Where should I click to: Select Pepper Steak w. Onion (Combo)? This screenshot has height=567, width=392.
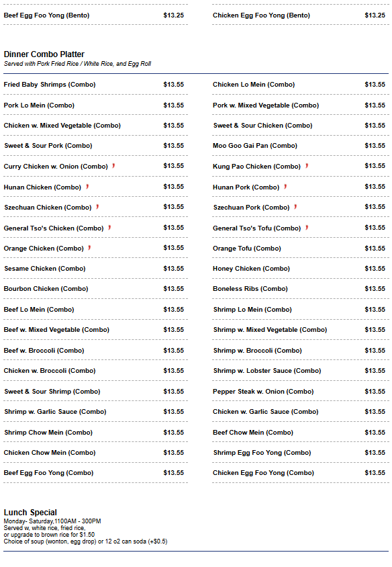[301, 391]
